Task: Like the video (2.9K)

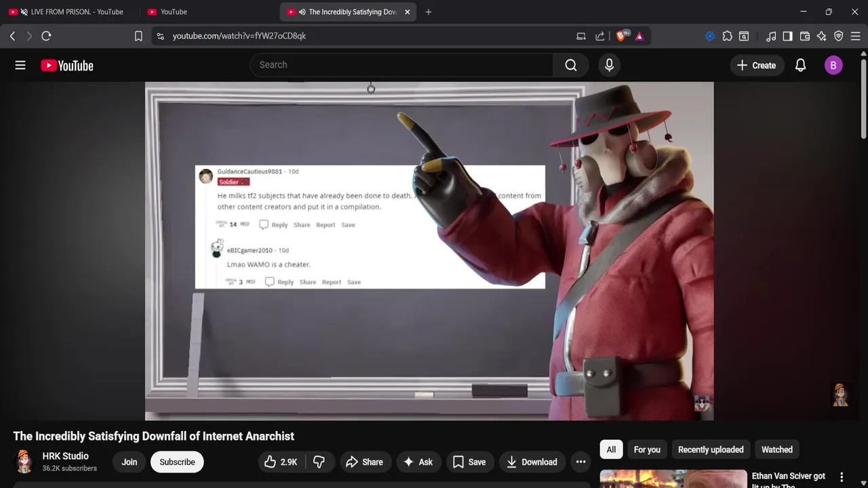Action: (x=281, y=462)
